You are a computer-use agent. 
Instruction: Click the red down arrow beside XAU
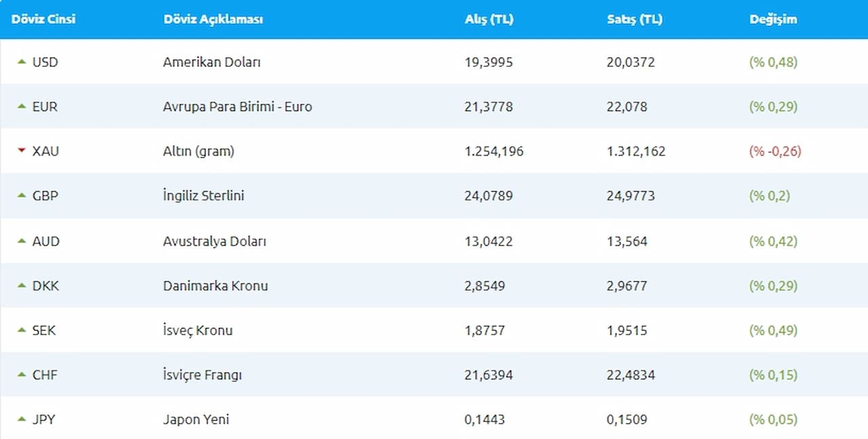tap(22, 151)
